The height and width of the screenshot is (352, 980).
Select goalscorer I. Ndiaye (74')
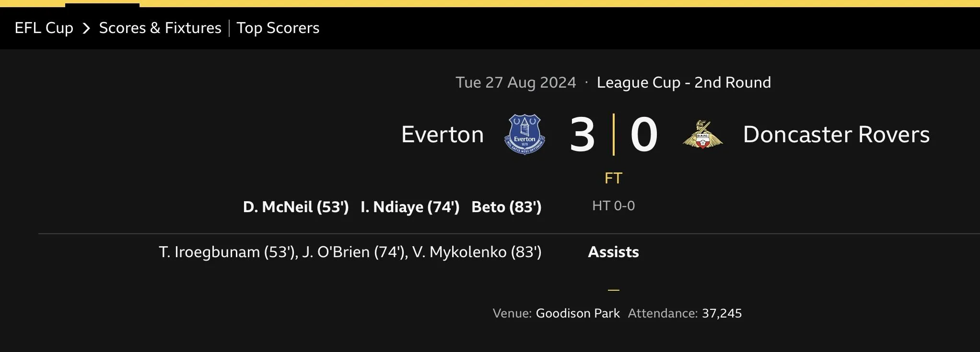pos(410,207)
